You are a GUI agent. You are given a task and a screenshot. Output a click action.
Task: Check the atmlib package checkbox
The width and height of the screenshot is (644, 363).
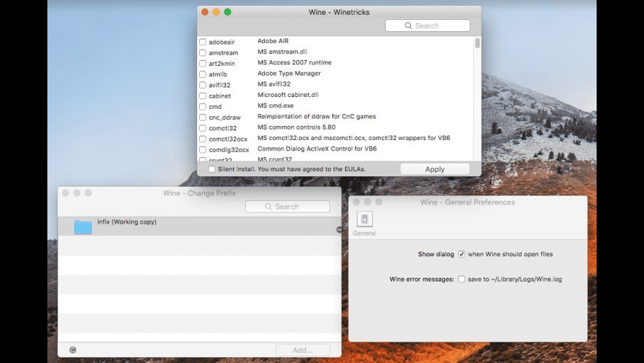pos(203,74)
